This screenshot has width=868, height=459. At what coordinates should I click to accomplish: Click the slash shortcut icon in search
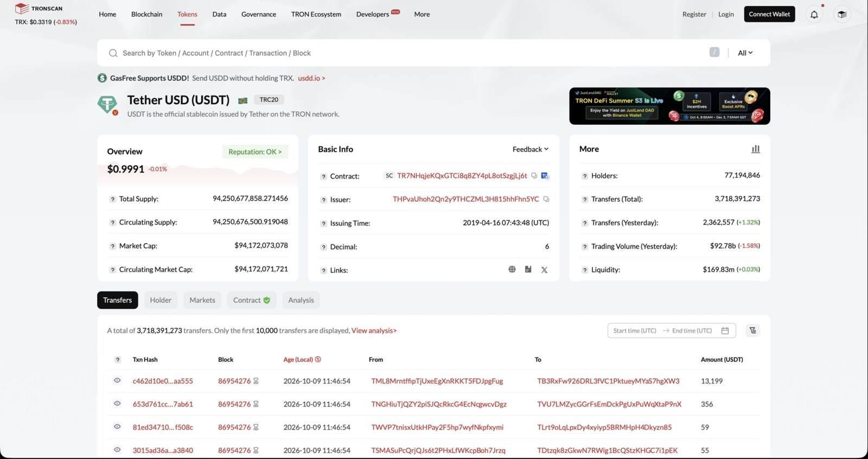tap(714, 52)
